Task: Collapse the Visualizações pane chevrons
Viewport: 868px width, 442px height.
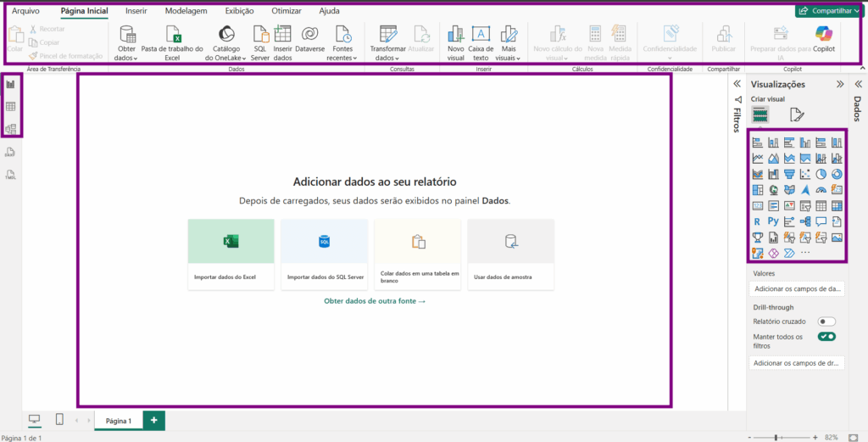Action: [840, 84]
